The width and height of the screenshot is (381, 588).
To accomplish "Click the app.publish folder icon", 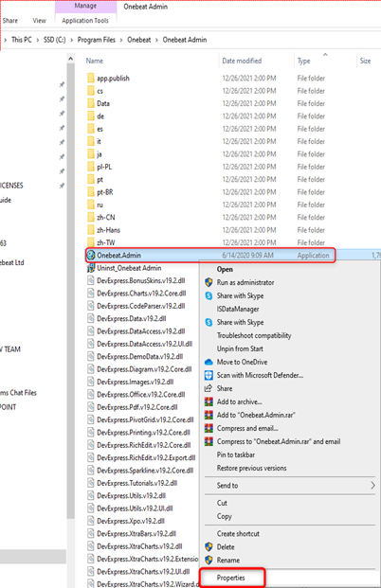I will [90, 78].
